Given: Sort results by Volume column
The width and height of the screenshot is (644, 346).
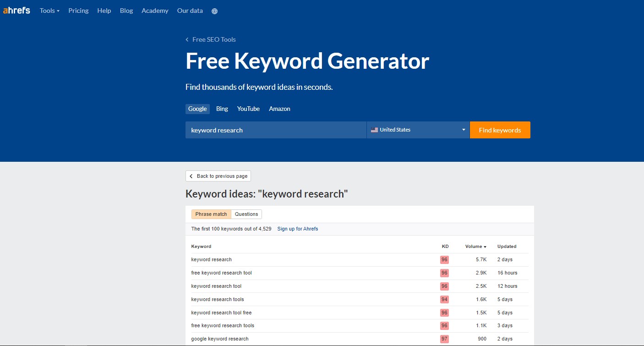Looking at the screenshot, I should (x=475, y=247).
